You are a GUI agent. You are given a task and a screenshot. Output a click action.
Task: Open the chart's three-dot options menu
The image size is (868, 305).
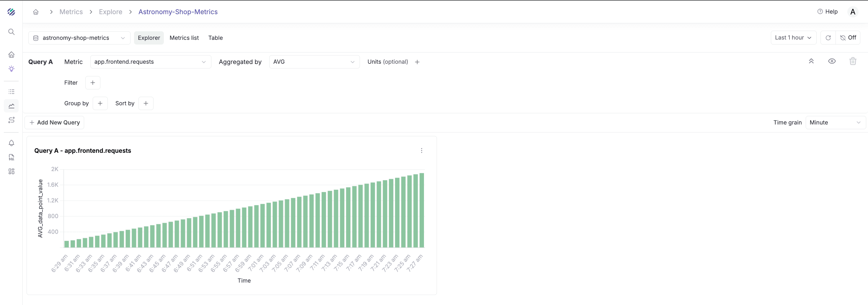421,150
